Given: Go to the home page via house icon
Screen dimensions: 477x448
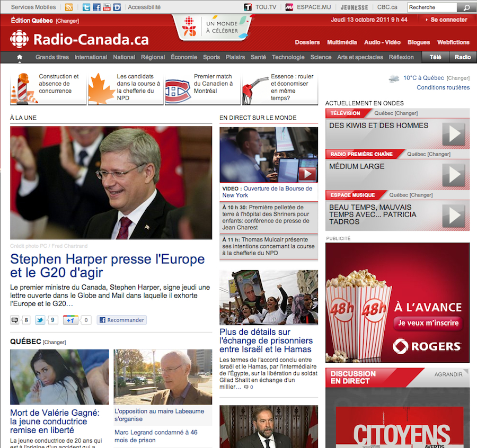Looking at the screenshot, I should [x=20, y=57].
